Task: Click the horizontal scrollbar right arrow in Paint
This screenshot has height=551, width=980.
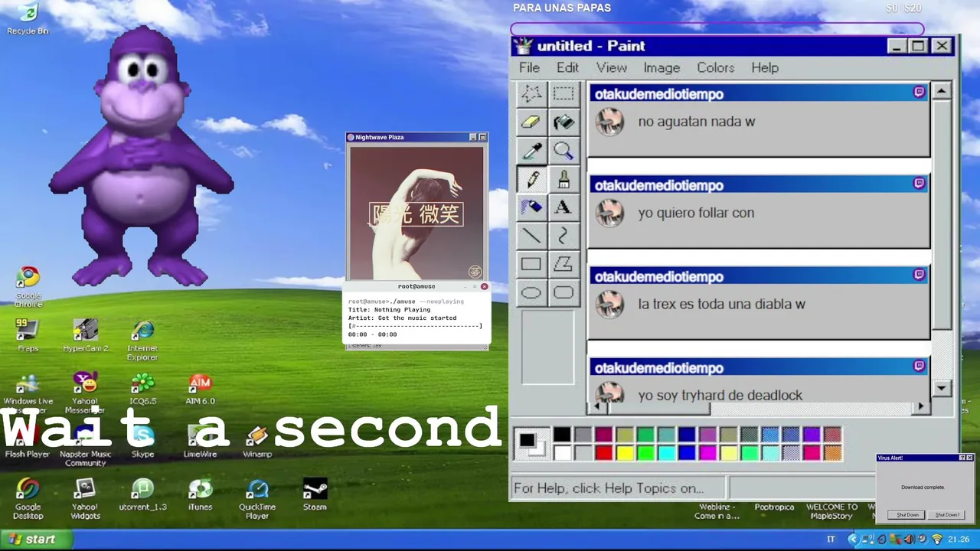Action: [x=921, y=406]
